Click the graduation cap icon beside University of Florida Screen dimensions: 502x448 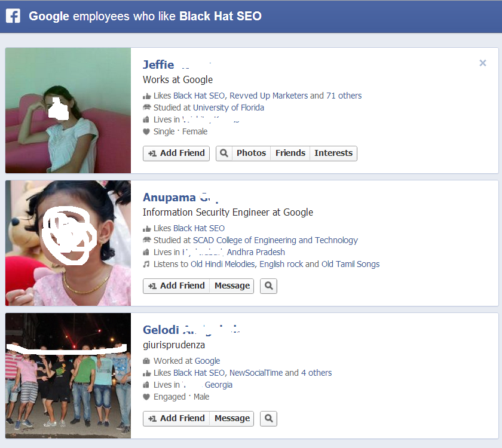(x=146, y=107)
